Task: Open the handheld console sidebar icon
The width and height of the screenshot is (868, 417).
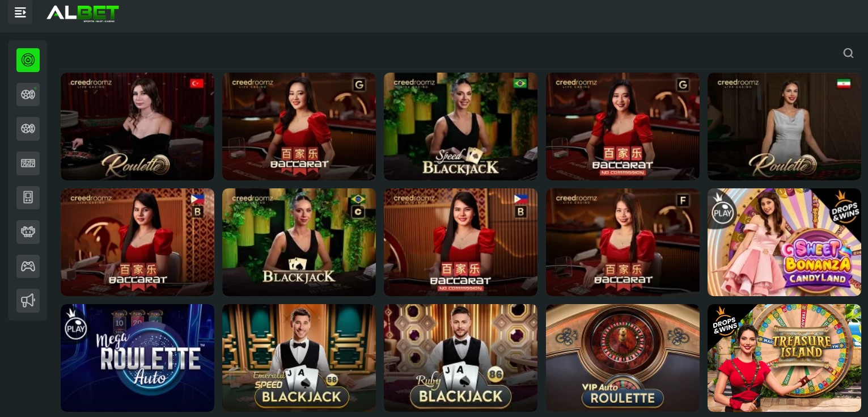Action: pyautogui.click(x=28, y=198)
